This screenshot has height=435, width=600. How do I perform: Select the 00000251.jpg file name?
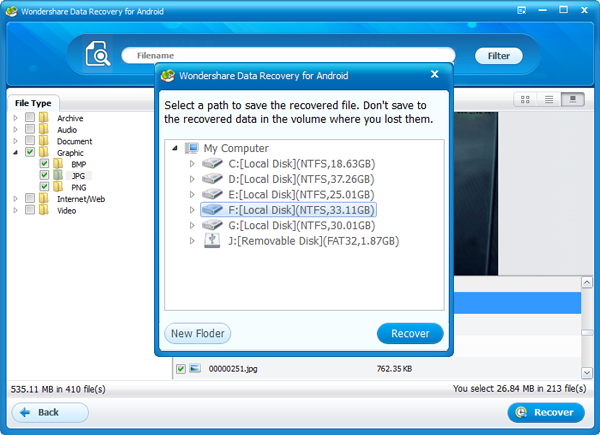point(233,369)
